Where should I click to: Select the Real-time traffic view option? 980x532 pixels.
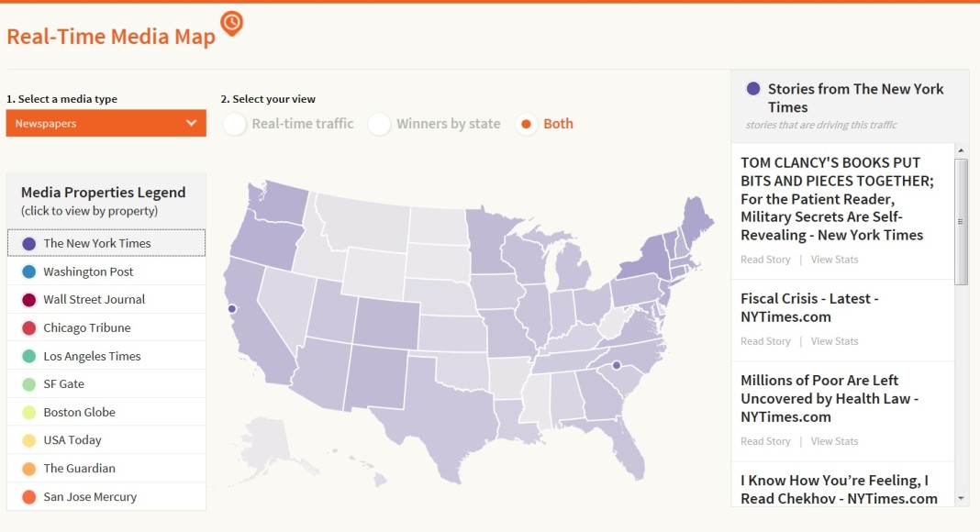coord(236,124)
